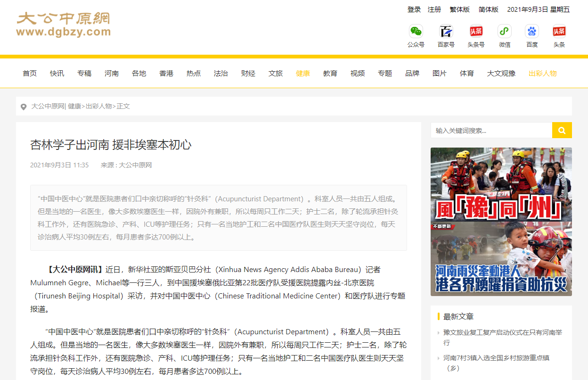
Task: Click the 百度 paw icon
Action: tap(532, 32)
